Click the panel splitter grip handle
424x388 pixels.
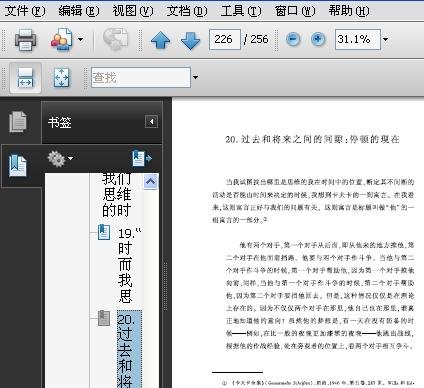(x=165, y=286)
